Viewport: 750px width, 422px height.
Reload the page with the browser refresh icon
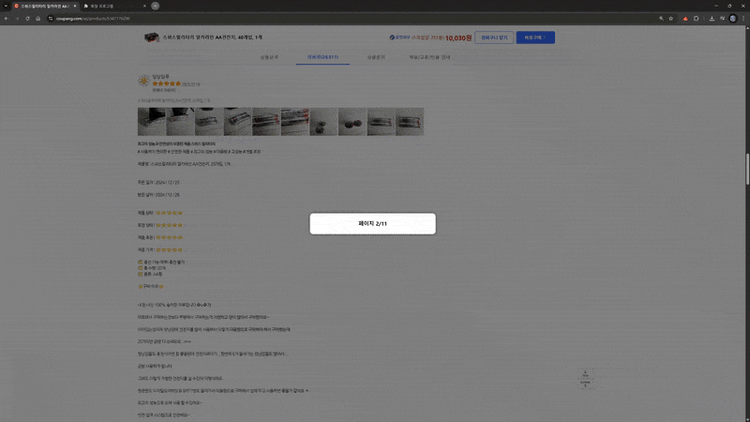[x=27, y=19]
